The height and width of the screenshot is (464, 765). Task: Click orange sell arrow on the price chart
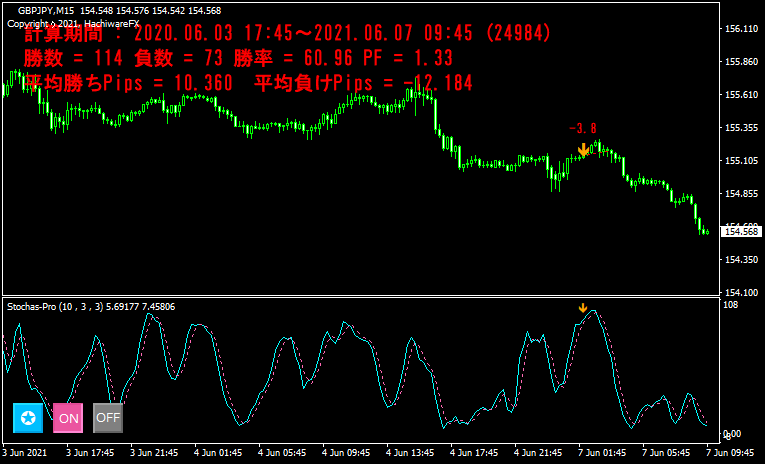[x=583, y=149]
